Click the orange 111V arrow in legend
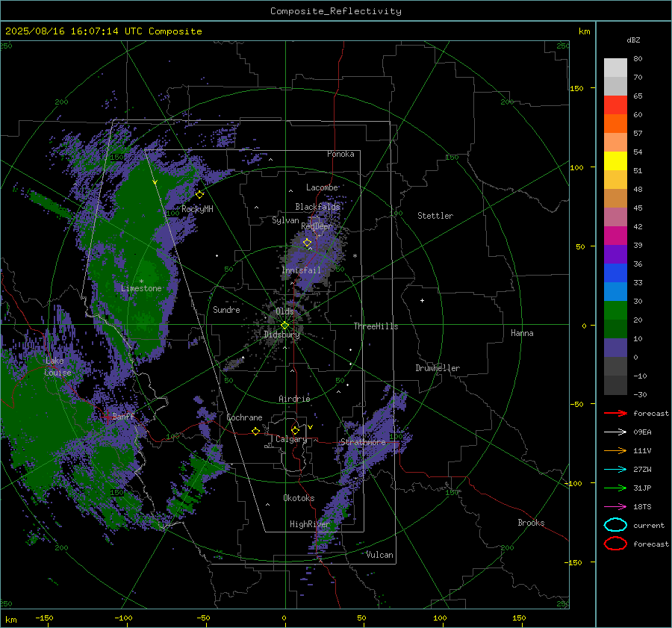 pyautogui.click(x=615, y=450)
